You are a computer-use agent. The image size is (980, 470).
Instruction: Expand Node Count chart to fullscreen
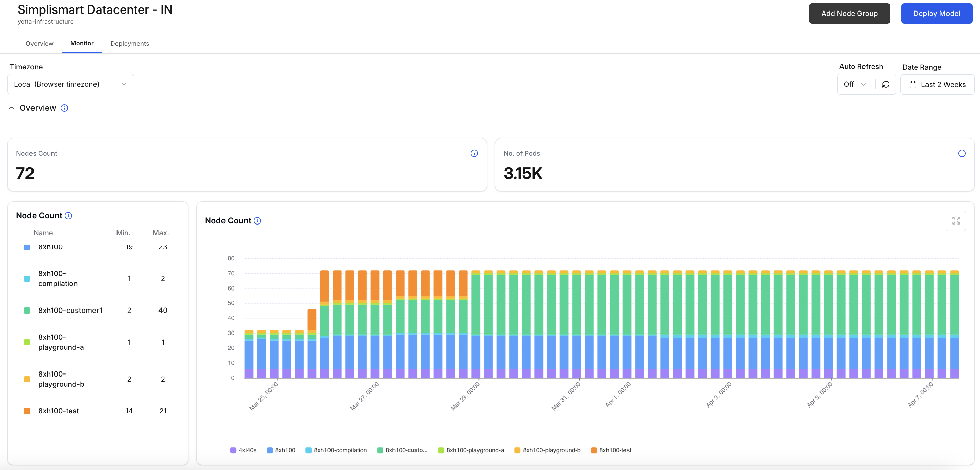(x=956, y=221)
